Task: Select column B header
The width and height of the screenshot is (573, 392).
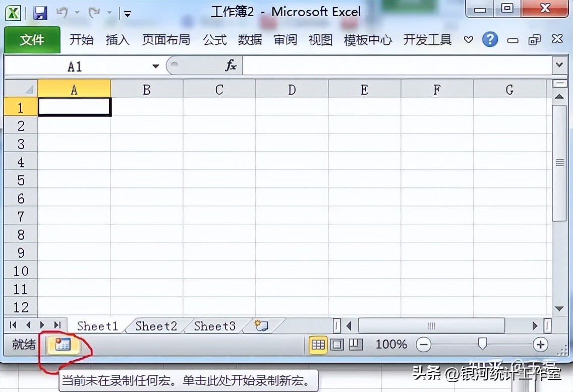Action: (147, 89)
